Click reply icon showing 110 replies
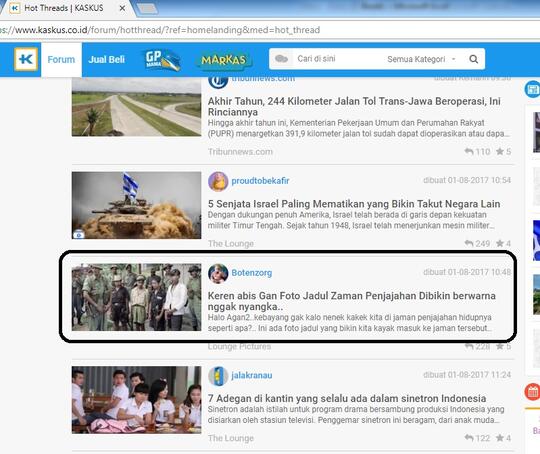Screen dimensions: 540x454 469,151
